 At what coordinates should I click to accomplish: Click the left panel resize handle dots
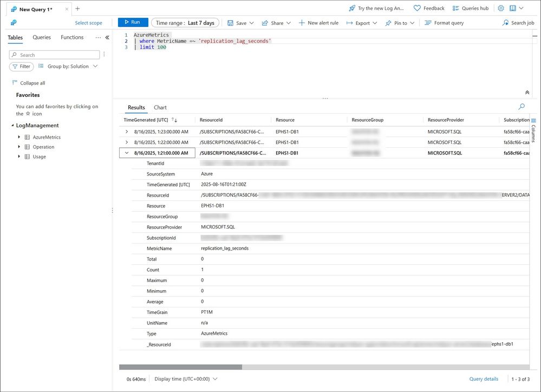[x=112, y=210]
